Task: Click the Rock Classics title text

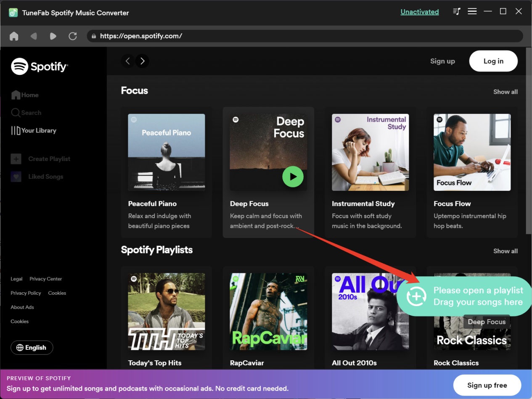Action: (x=456, y=363)
